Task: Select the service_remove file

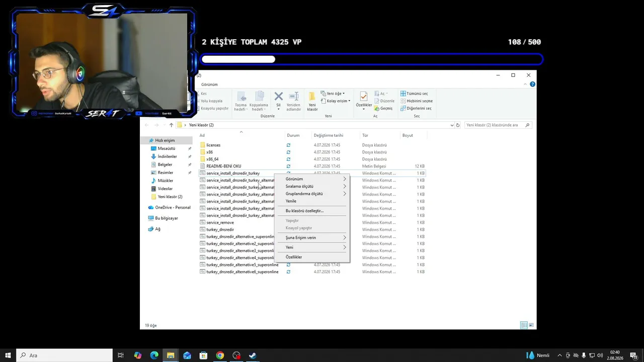Action: (220, 223)
